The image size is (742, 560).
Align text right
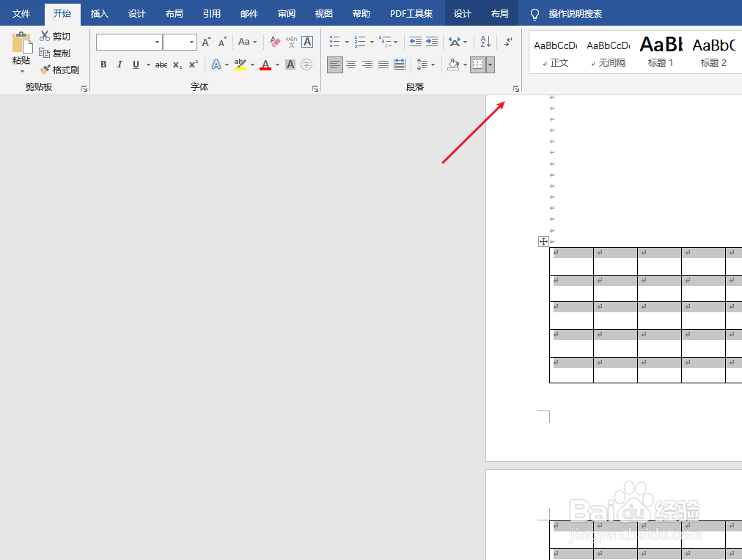(367, 65)
